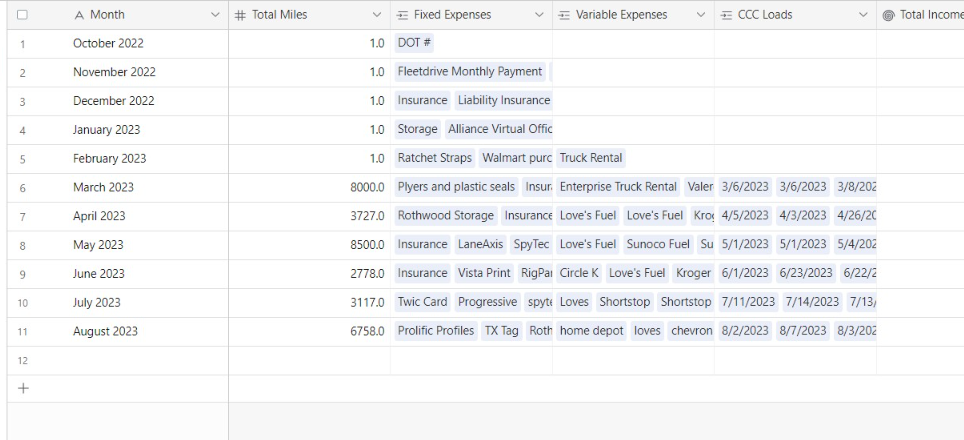Screen dimensions: 964x440
Task: Click the Variable Expenses linked-record icon
Action: (x=564, y=15)
